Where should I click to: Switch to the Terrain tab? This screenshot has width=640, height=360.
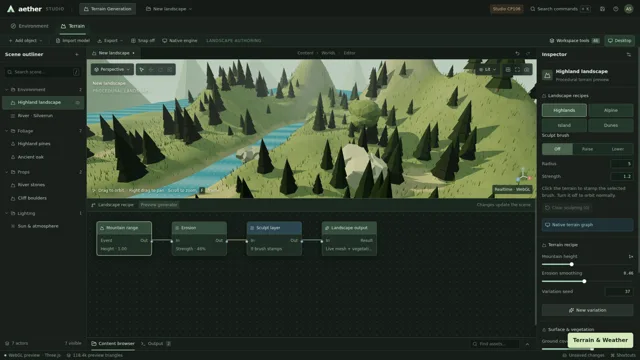point(73,26)
